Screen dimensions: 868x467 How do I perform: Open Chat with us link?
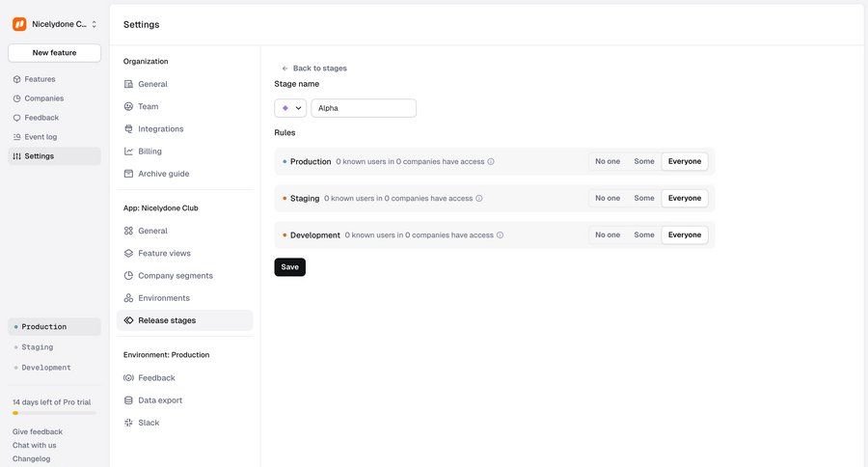pos(35,446)
